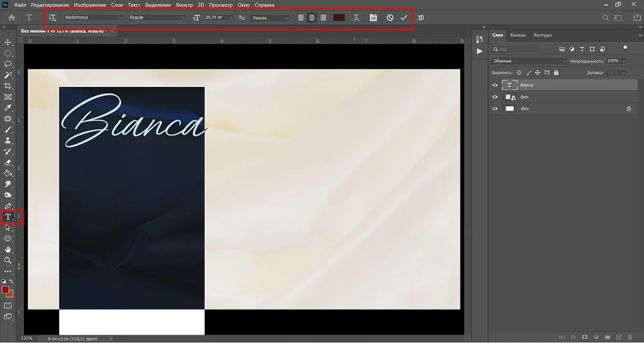Image resolution: width=644 pixels, height=343 pixels.
Task: Open the Редактирование menu
Action: pyautogui.click(x=50, y=5)
